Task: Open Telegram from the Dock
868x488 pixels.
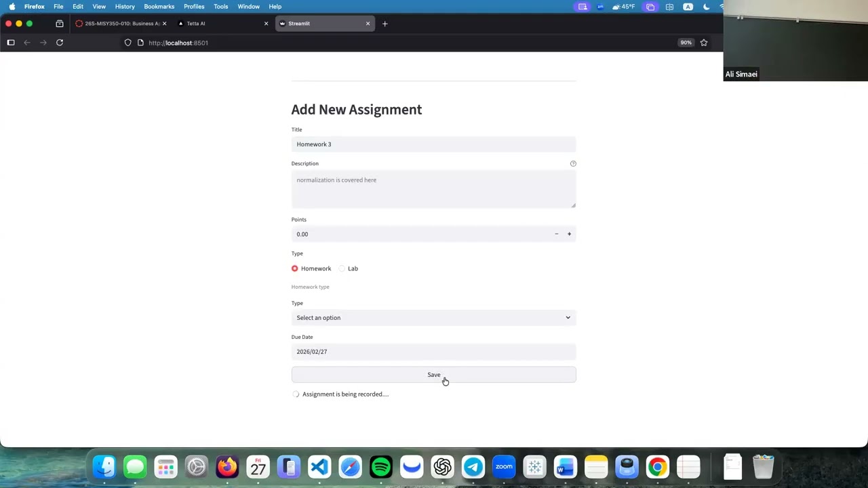Action: pos(473,467)
